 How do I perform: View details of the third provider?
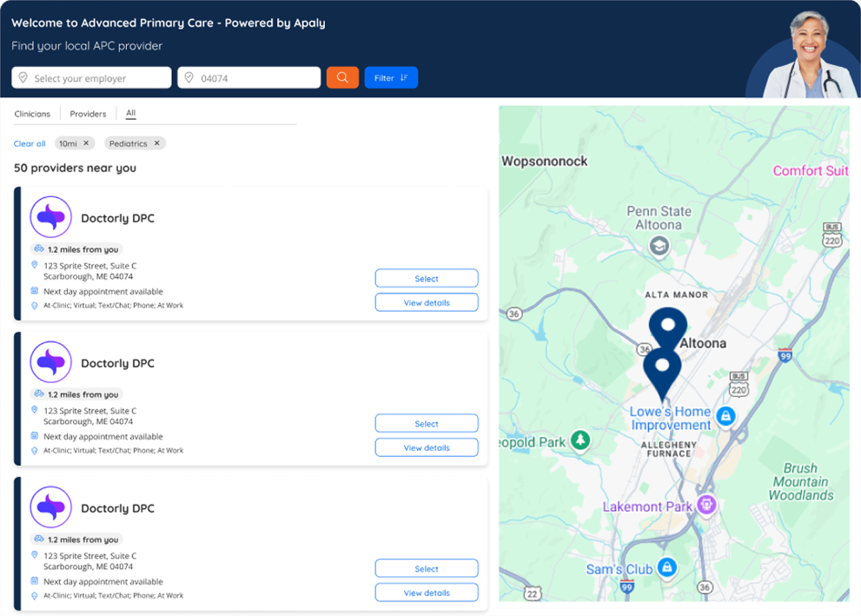tap(427, 593)
